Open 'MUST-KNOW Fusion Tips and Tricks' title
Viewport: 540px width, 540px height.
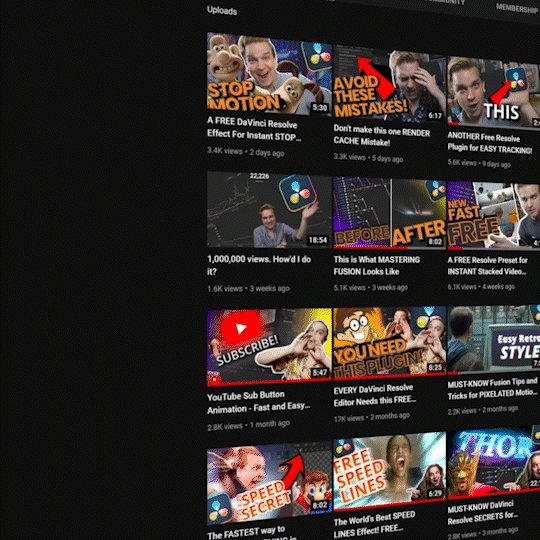492,388
